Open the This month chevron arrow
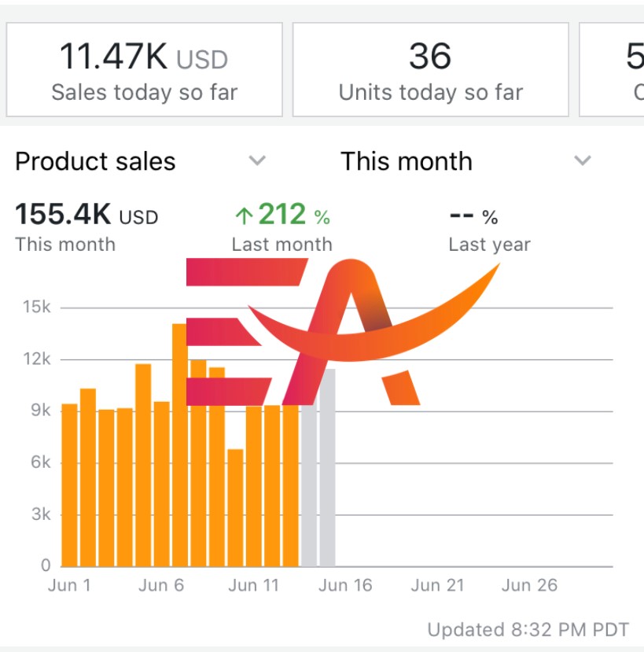Image resolution: width=644 pixels, height=652 pixels. (x=582, y=161)
